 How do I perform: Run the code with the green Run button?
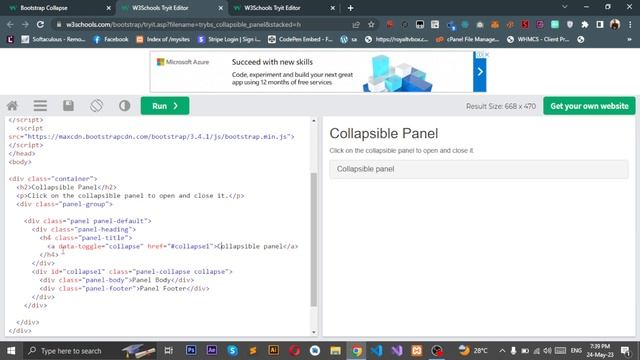(165, 106)
